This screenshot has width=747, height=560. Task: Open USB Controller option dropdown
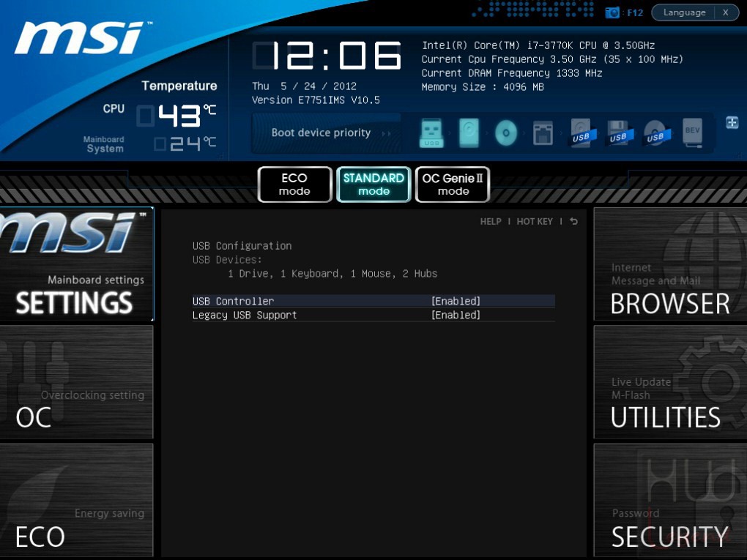point(373,301)
